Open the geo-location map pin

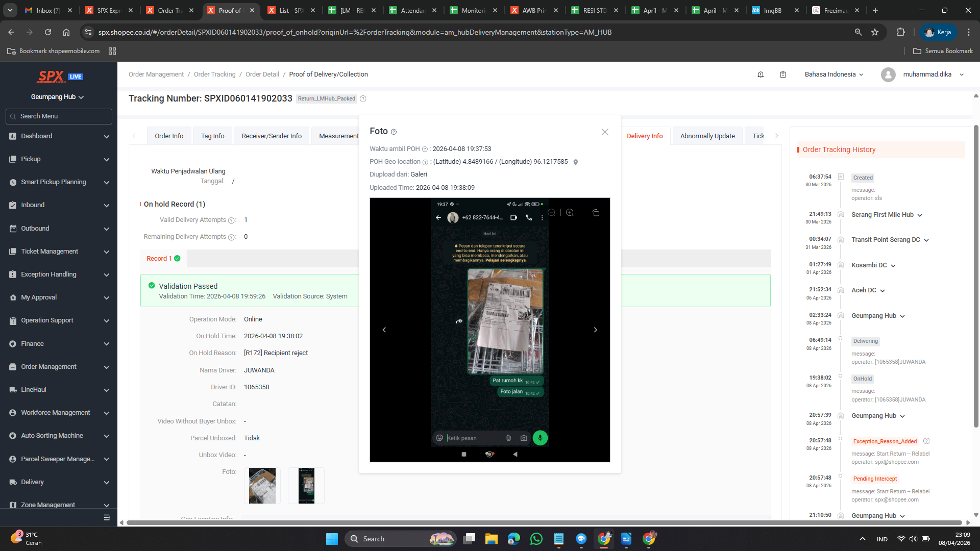tap(576, 162)
